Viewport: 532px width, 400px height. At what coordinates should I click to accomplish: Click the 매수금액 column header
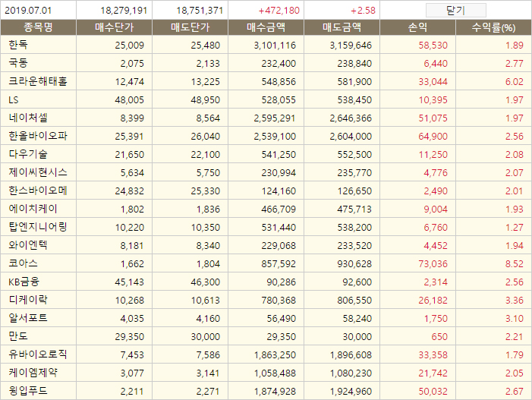click(x=266, y=27)
